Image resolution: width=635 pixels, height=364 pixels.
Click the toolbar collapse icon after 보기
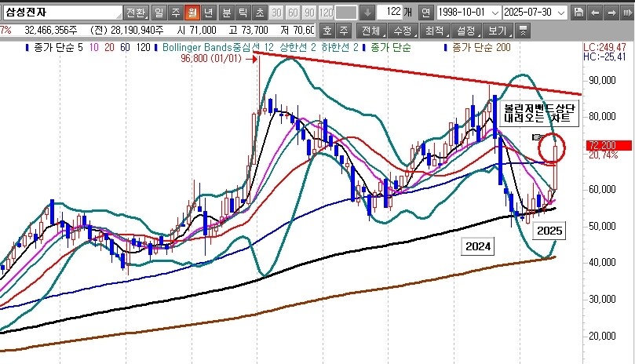[523, 31]
